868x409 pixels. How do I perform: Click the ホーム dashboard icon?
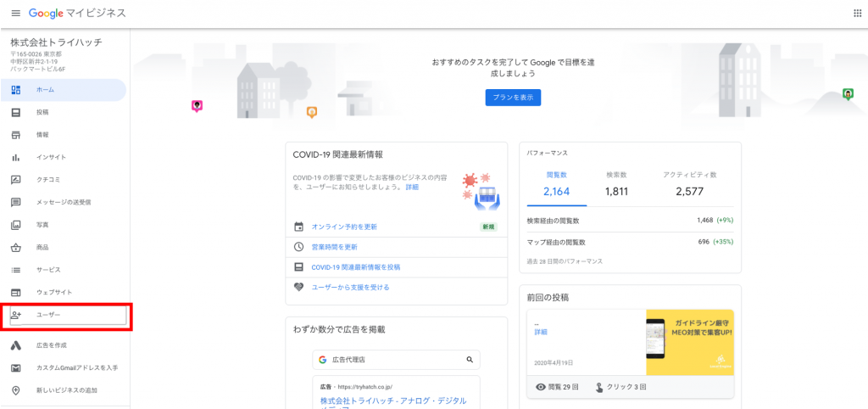click(x=16, y=90)
